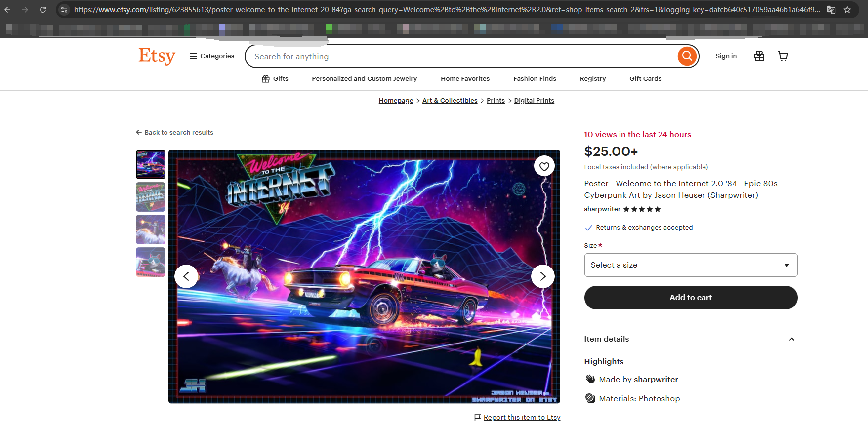Viewport: 868px width, 421px height.
Task: Click "10 views in the last 24 hours"
Action: pos(637,135)
